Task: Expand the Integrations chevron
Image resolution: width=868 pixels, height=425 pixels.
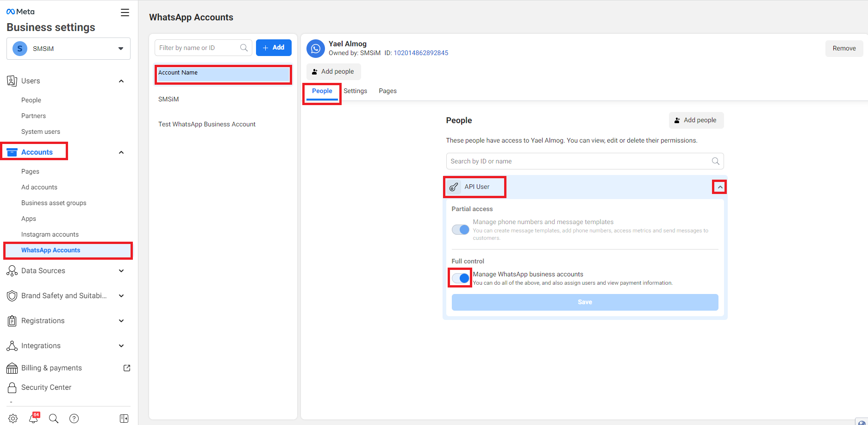Action: point(121,346)
